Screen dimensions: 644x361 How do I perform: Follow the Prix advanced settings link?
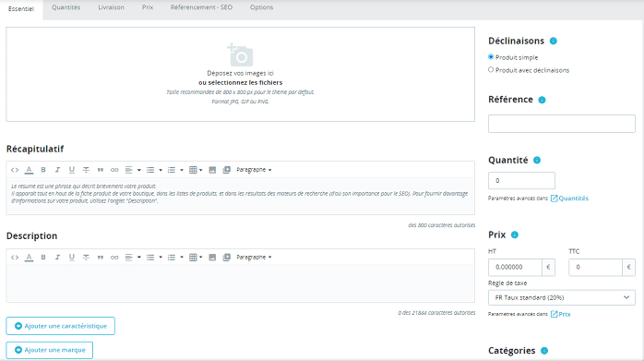[x=561, y=314]
